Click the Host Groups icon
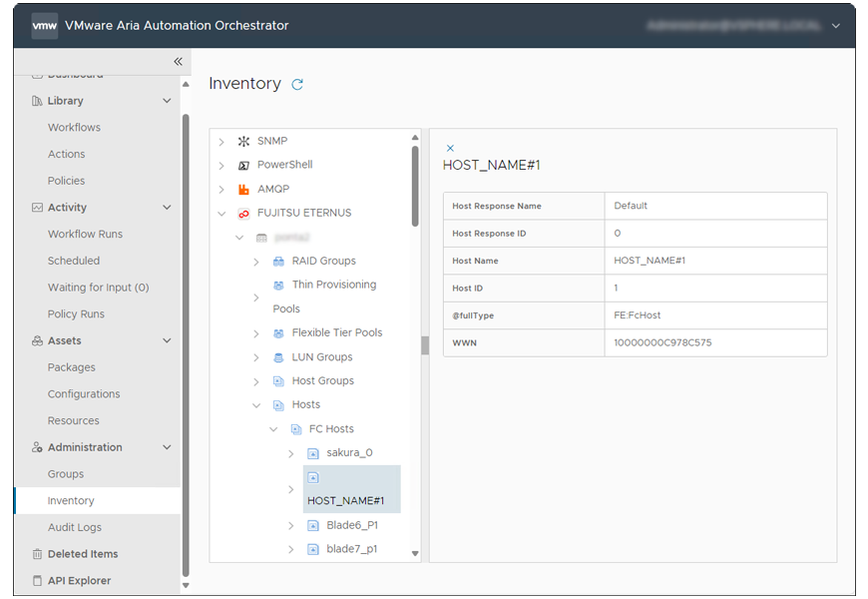868x599 pixels. pyautogui.click(x=278, y=381)
